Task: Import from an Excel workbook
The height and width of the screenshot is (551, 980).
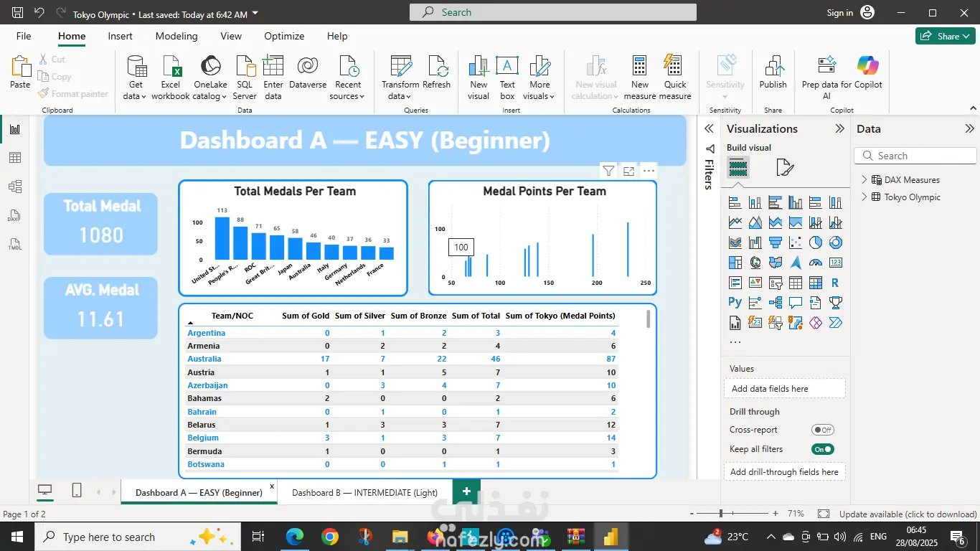Action: (171, 77)
